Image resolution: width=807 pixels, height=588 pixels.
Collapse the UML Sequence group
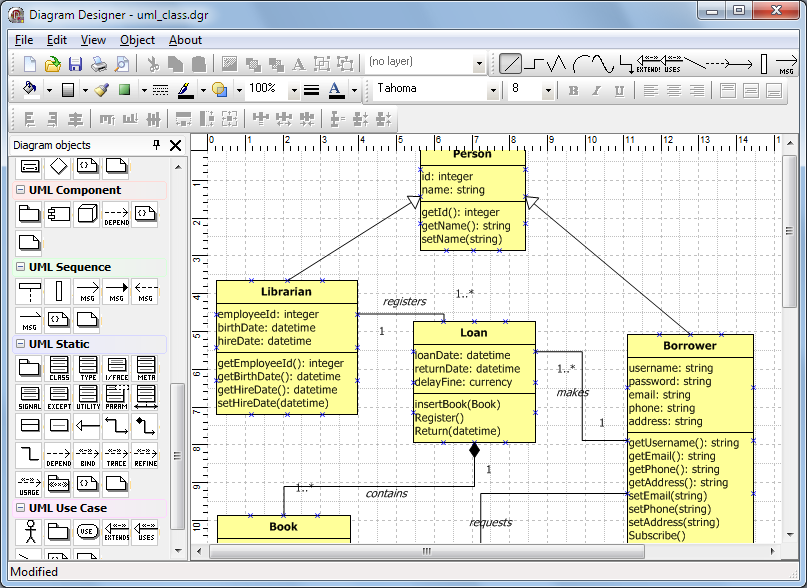[x=21, y=267]
